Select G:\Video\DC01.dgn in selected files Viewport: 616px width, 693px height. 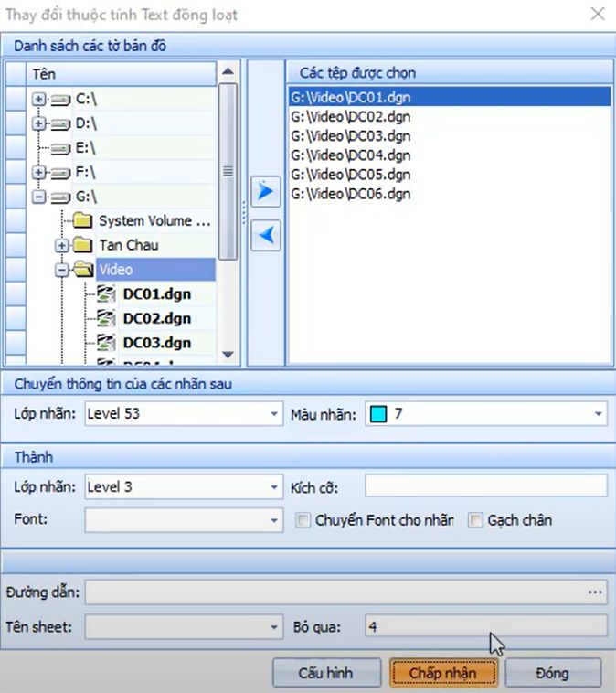pos(450,97)
